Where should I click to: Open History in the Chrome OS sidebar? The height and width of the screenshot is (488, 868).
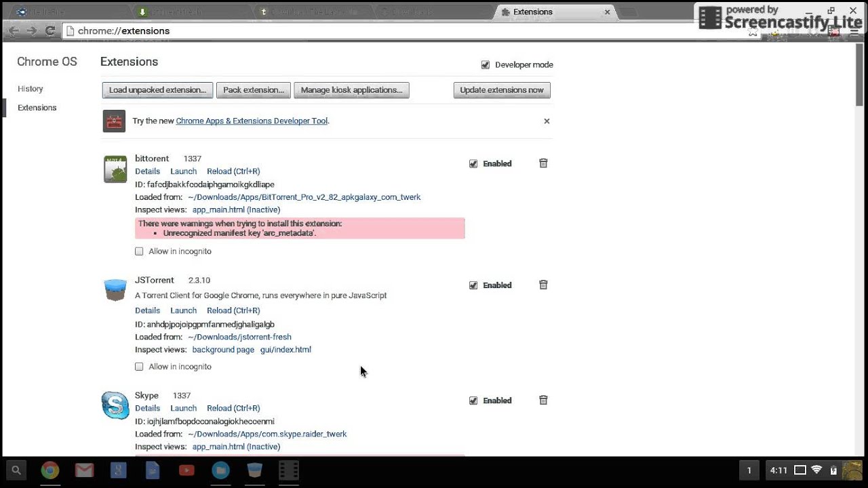click(31, 89)
